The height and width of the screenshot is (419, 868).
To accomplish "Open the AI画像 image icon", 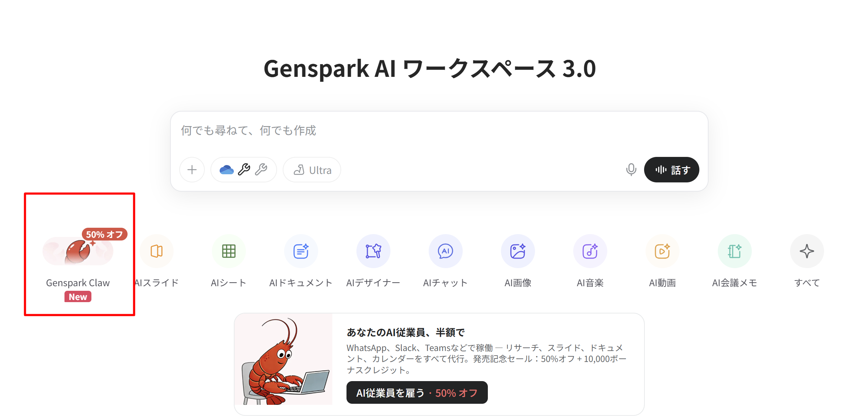I will coord(518,251).
